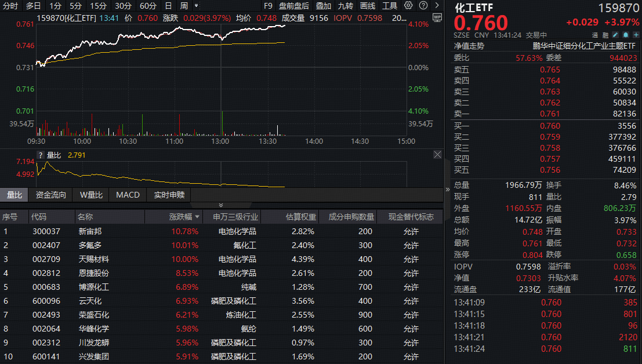Set a price alert via the bell icon

pyautogui.click(x=625, y=35)
